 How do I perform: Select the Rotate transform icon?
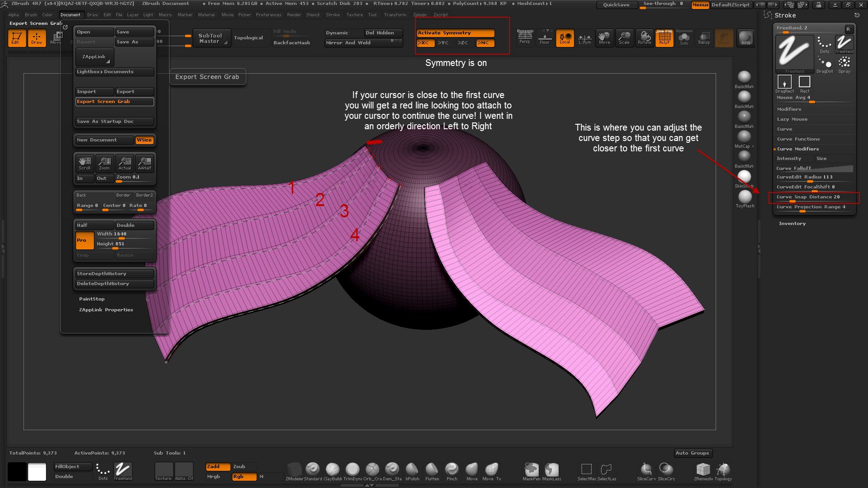pos(644,38)
